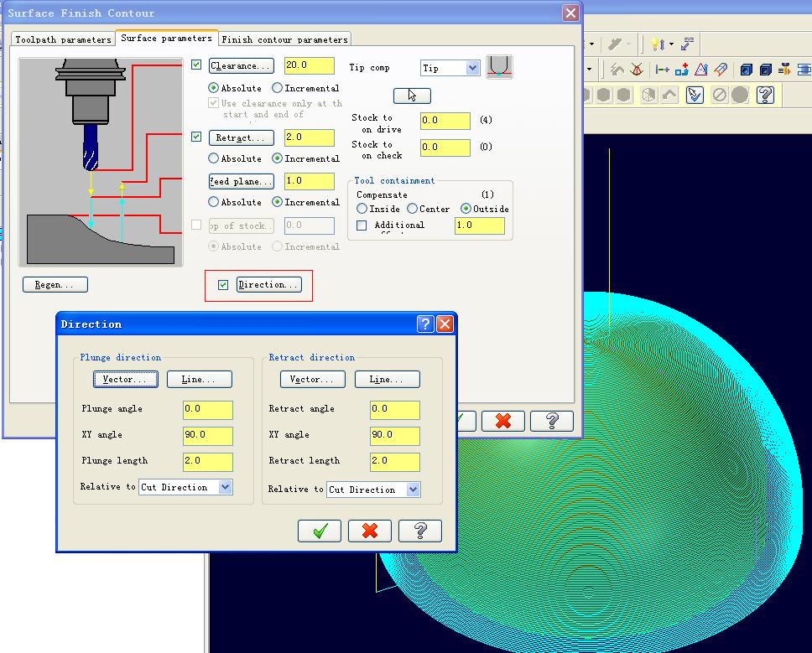The height and width of the screenshot is (653, 812).
Task: Select Absolute for Retract
Action: click(213, 158)
